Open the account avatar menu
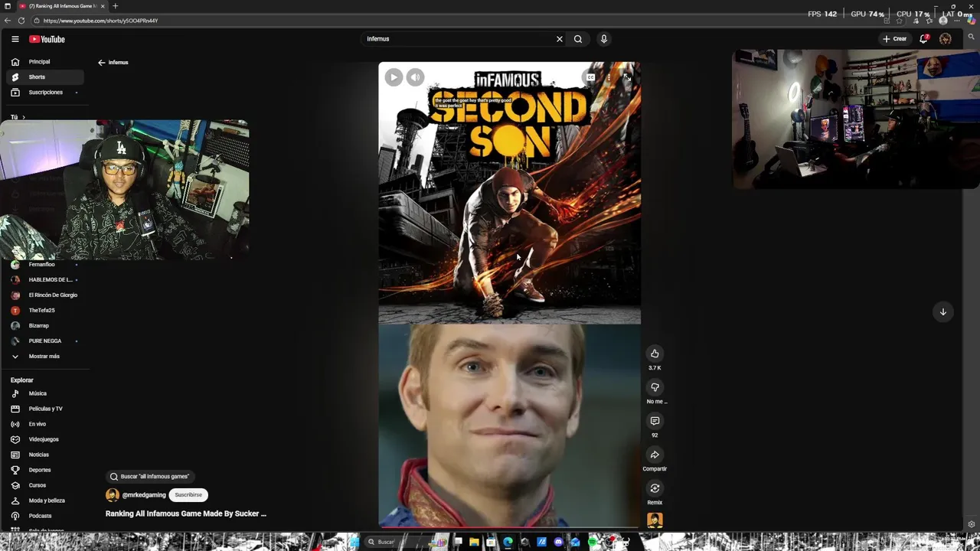Viewport: 980px width, 551px height. point(946,39)
